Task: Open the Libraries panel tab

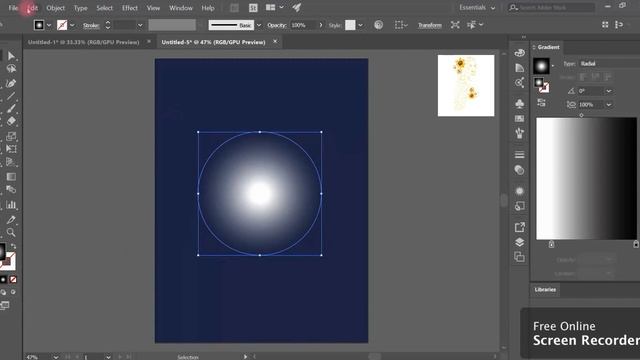Action: click(545, 290)
